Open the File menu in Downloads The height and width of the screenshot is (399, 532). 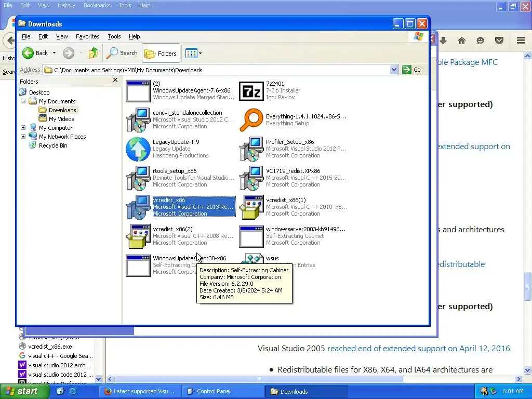pyautogui.click(x=26, y=36)
